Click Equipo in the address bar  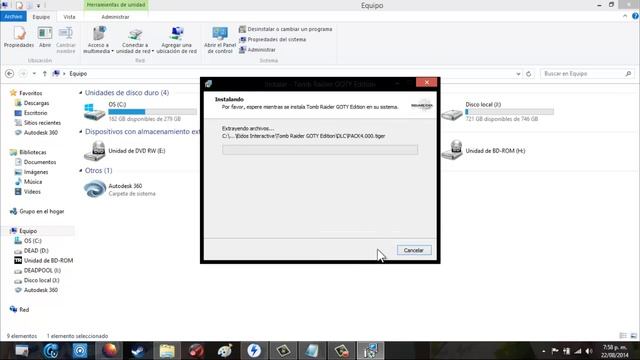pos(78,74)
